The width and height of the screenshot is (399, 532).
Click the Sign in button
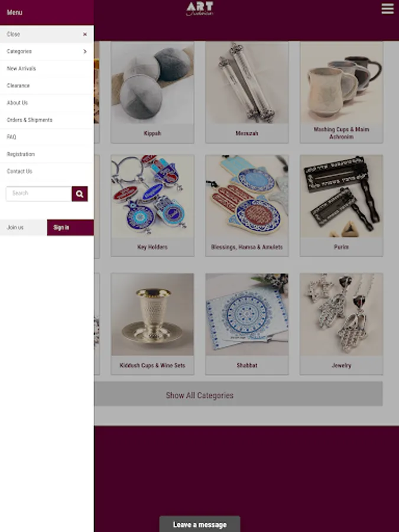tap(70, 228)
